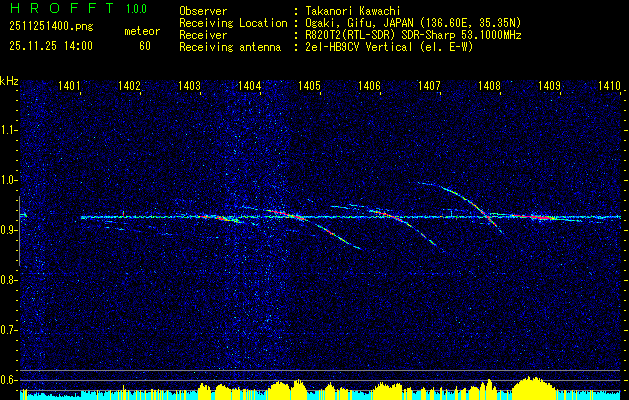Click the version number 1.0.0
The image size is (629, 400).
coord(136,9)
